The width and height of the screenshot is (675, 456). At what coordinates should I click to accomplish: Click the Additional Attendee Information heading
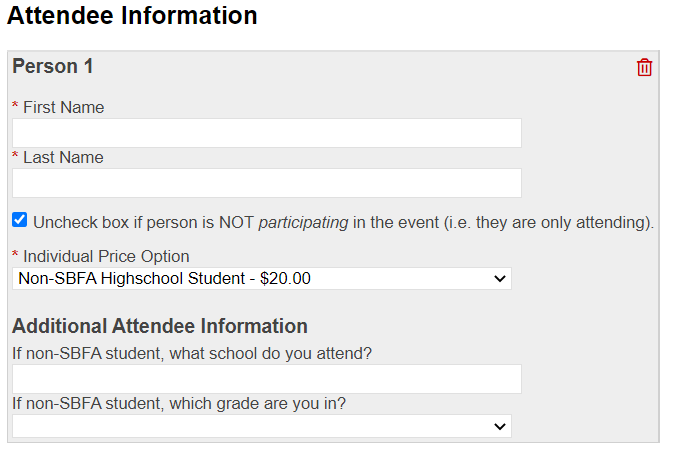[x=160, y=326]
